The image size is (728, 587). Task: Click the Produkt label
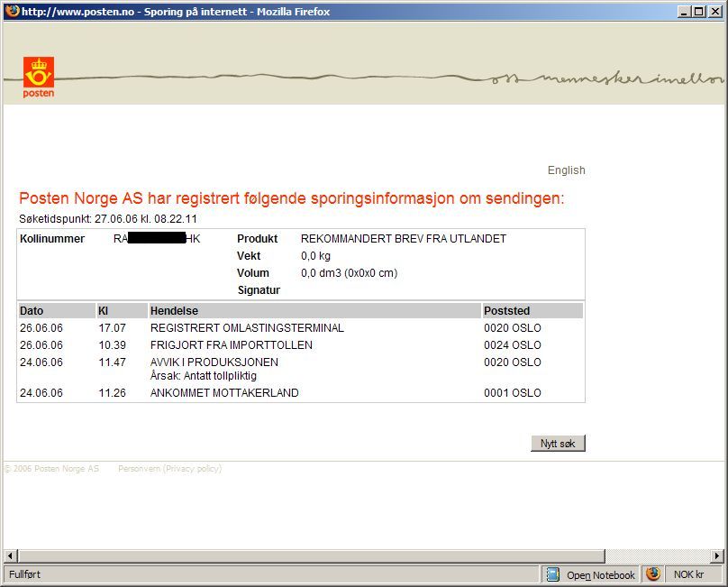coord(257,239)
